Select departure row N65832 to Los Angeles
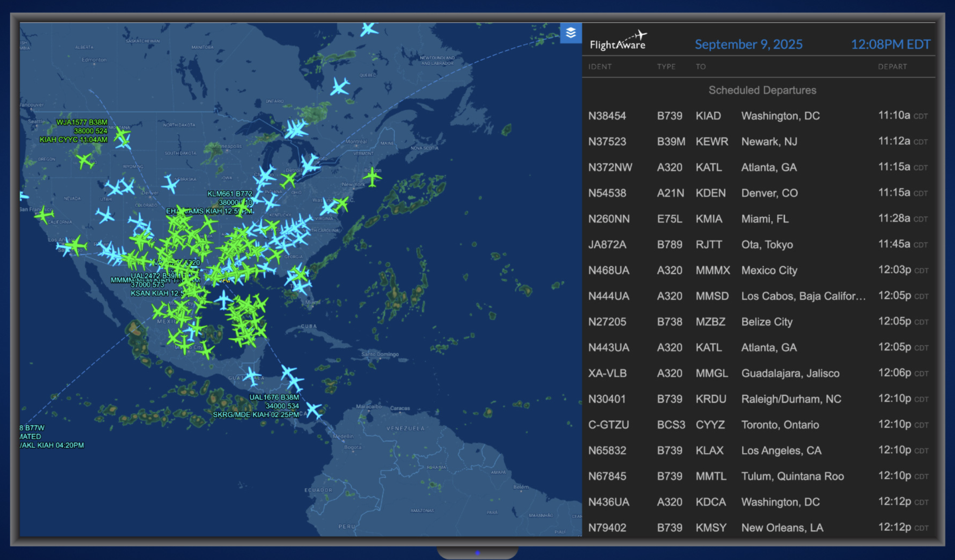 click(758, 451)
